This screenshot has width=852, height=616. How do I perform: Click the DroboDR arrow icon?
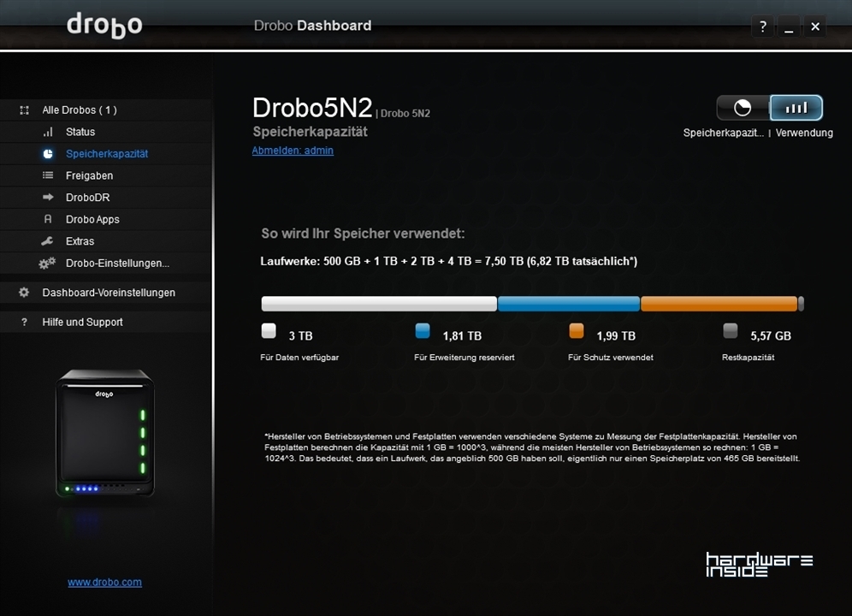pos(48,198)
